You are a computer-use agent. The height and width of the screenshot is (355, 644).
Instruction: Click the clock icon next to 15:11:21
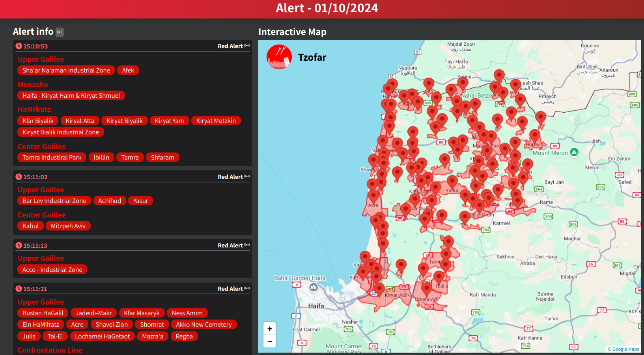coord(19,289)
